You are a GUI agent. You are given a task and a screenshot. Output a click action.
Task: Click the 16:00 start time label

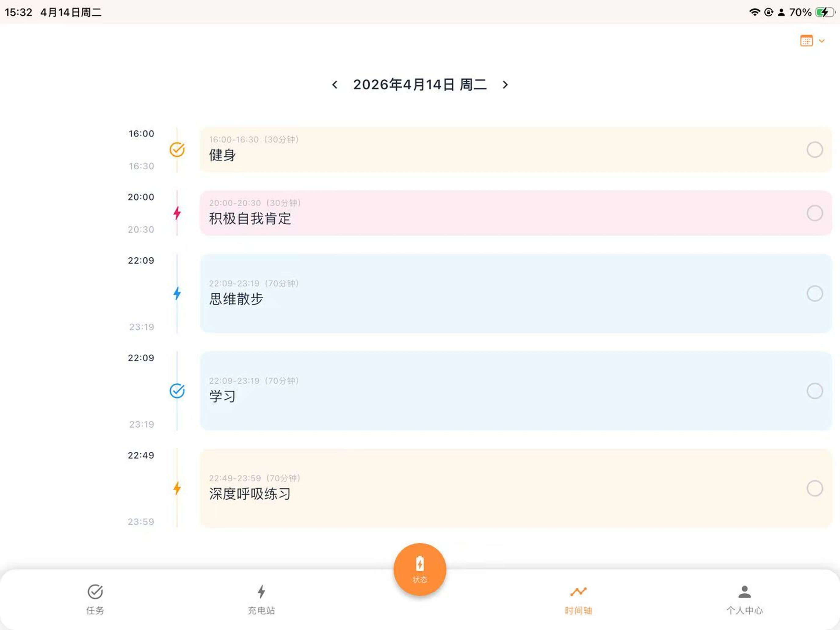pos(141,134)
